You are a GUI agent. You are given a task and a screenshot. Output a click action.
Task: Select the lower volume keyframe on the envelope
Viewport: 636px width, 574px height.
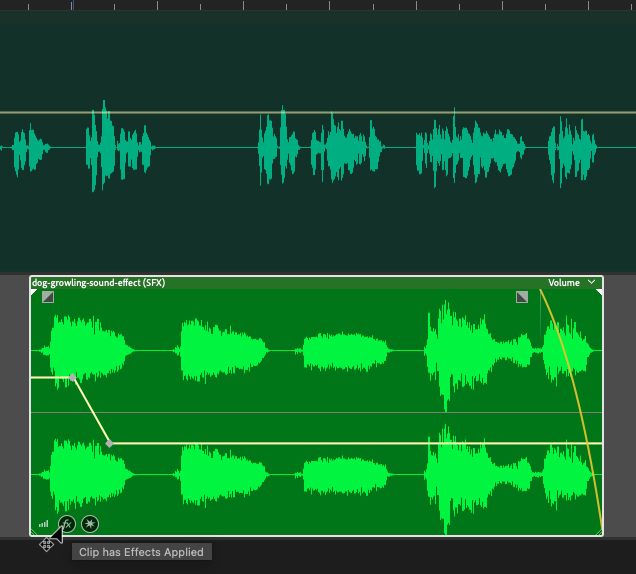click(x=109, y=444)
